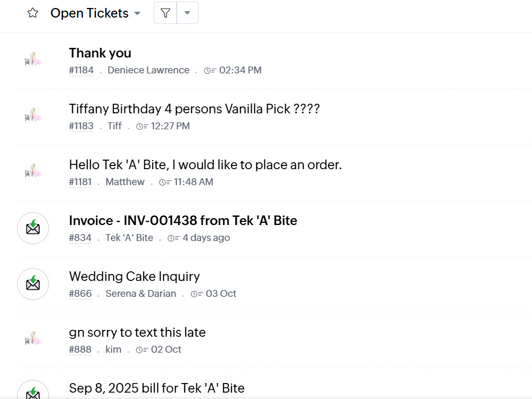The image size is (532, 399).
Task: Click the clock icon beside 02:34 PM
Action: [210, 71]
